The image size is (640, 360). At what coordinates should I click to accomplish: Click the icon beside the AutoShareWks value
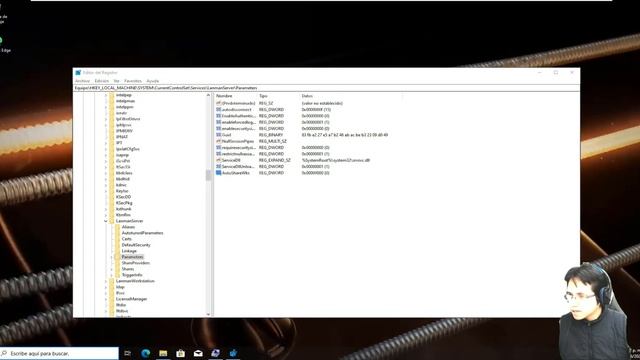point(218,173)
